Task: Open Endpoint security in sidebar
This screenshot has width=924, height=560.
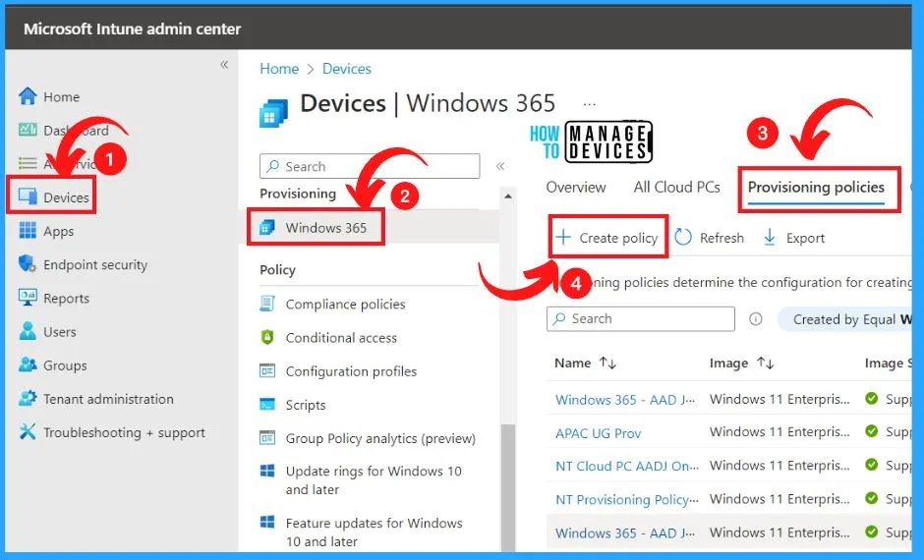Action: 95,264
